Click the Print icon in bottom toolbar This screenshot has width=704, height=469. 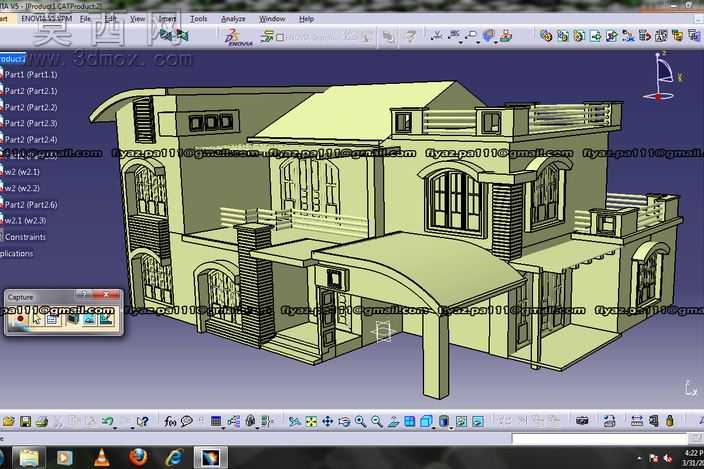tap(42, 421)
